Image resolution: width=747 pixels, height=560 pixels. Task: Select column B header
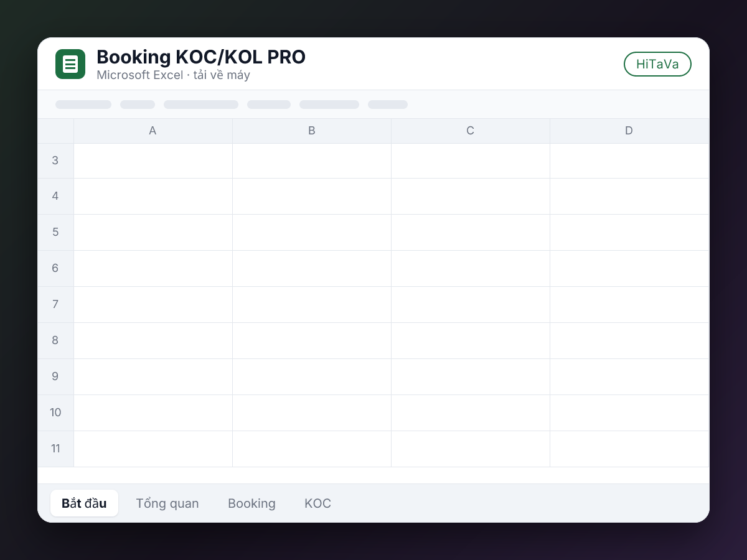tap(312, 131)
